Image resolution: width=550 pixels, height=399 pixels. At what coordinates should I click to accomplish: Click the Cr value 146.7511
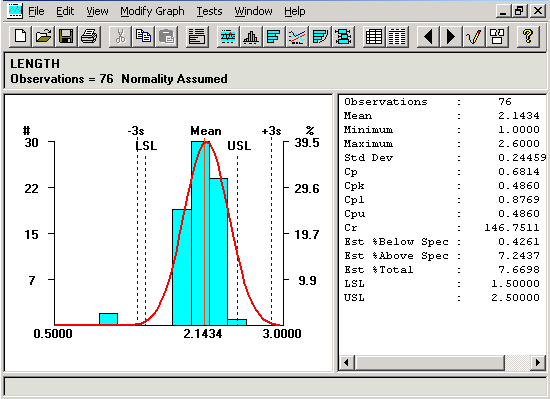512,228
